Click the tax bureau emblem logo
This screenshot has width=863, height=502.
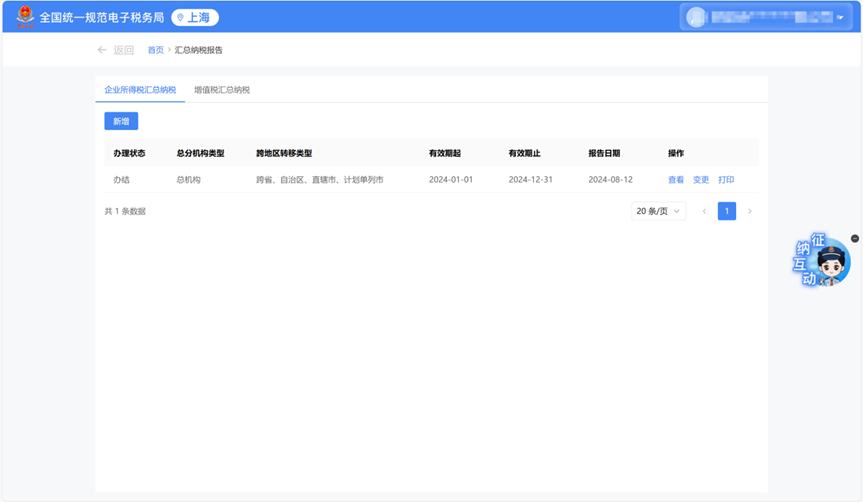pos(25,17)
